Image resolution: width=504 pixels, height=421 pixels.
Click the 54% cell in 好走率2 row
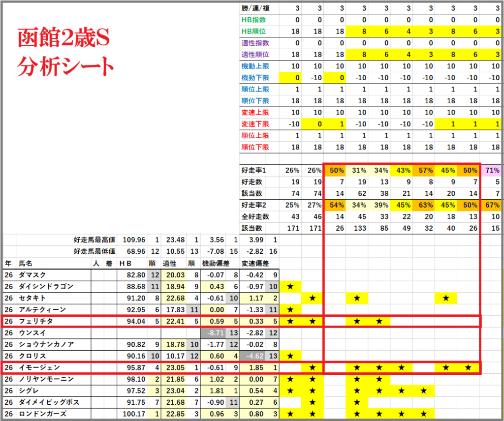[x=335, y=205]
